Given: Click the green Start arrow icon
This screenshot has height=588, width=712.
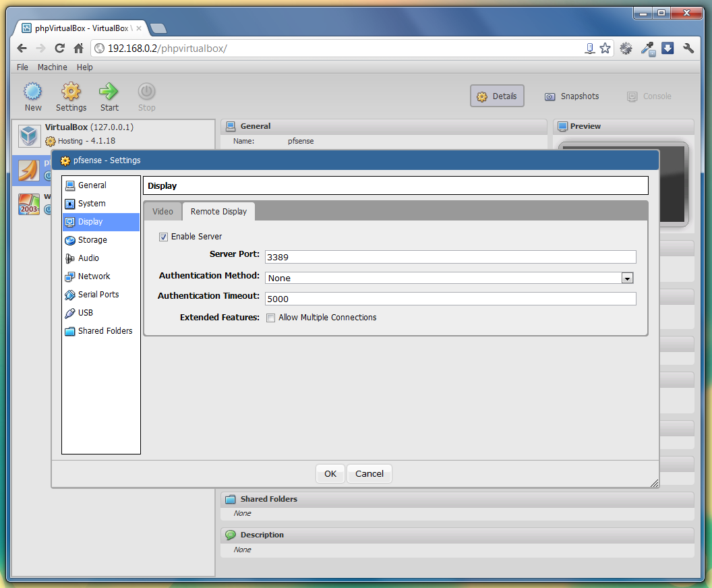Looking at the screenshot, I should 109,91.
